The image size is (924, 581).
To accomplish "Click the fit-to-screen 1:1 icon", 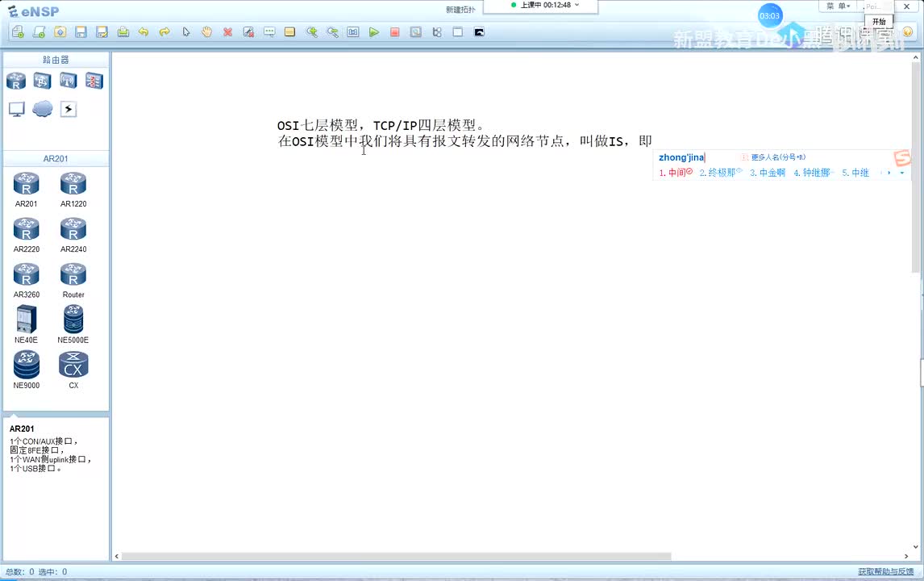I will pos(353,31).
